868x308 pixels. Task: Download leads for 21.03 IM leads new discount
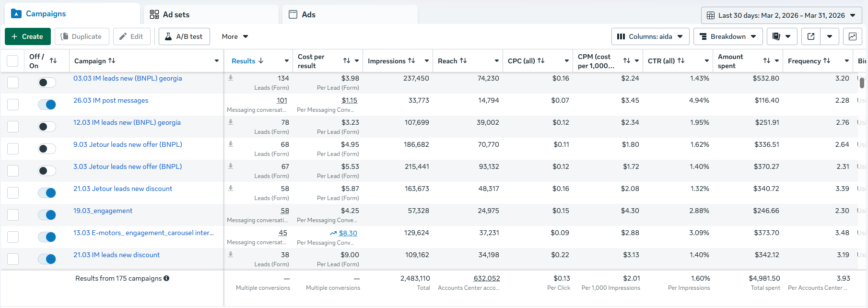[231, 254]
